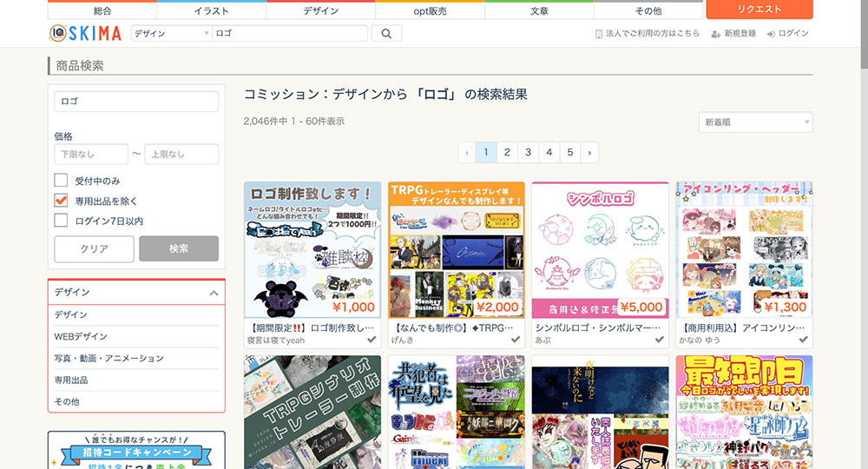Toggle the ログイン7日以内 checkbox
The height and width of the screenshot is (469, 868).
tap(61, 221)
